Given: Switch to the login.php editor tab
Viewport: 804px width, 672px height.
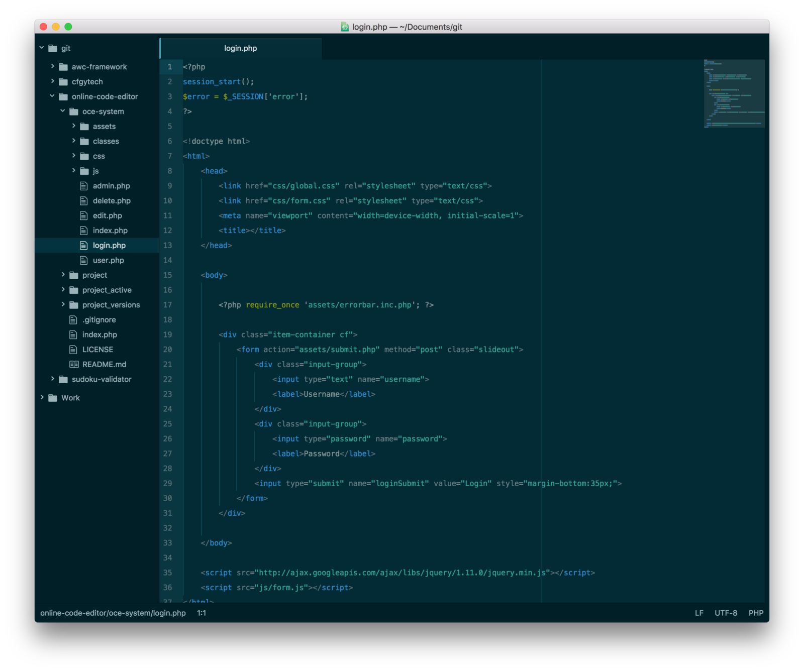Looking at the screenshot, I should tap(241, 48).
